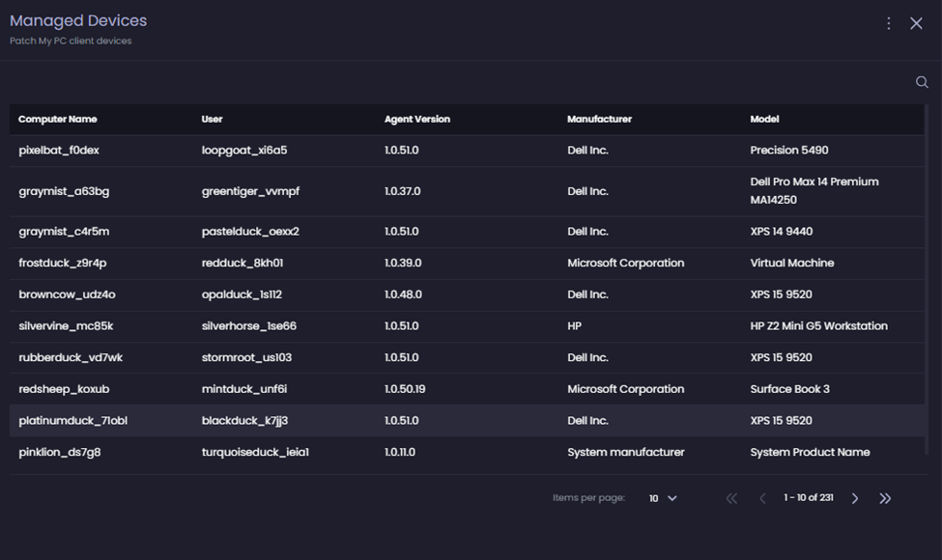Close the Managed Devices dialog
This screenshot has height=560, width=942.
pyautogui.click(x=916, y=22)
